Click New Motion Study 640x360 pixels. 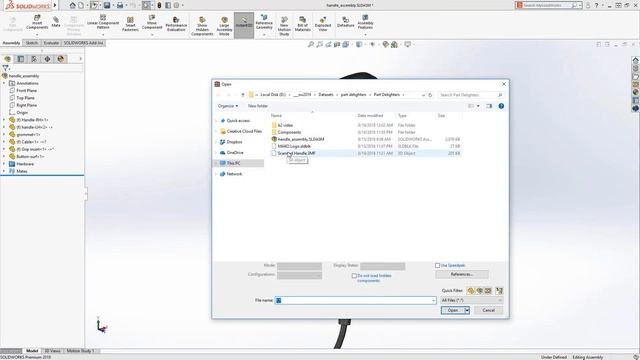tap(284, 27)
